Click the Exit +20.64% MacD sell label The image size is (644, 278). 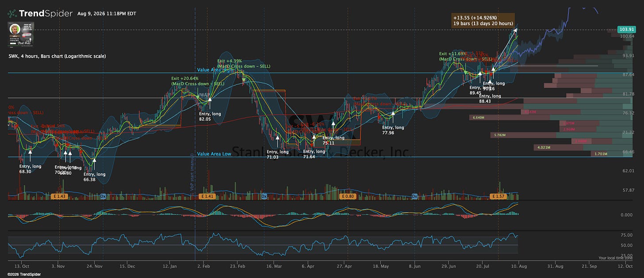(x=198, y=81)
